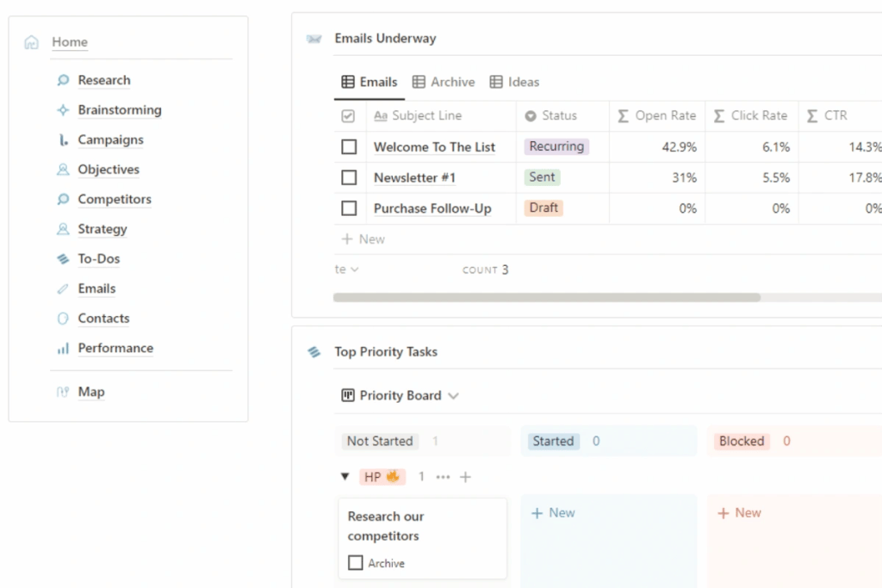Image resolution: width=882 pixels, height=588 pixels.
Task: Open the Performance page link
Action: coord(116,349)
